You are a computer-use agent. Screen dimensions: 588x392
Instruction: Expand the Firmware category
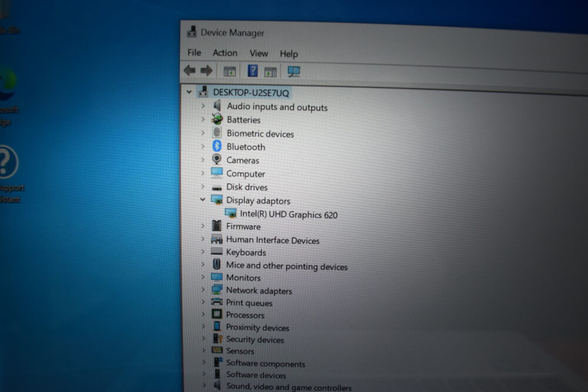tap(203, 226)
